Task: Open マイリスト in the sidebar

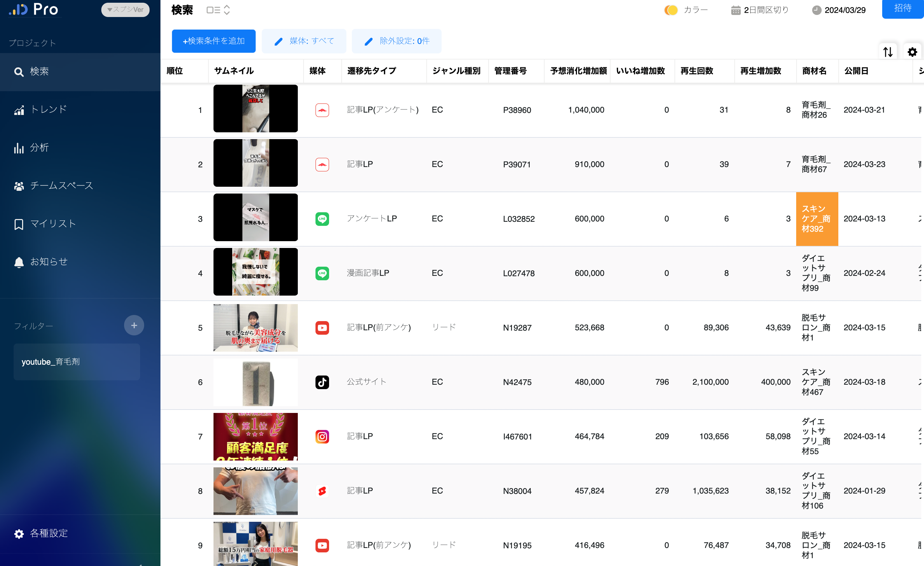Action: click(52, 224)
